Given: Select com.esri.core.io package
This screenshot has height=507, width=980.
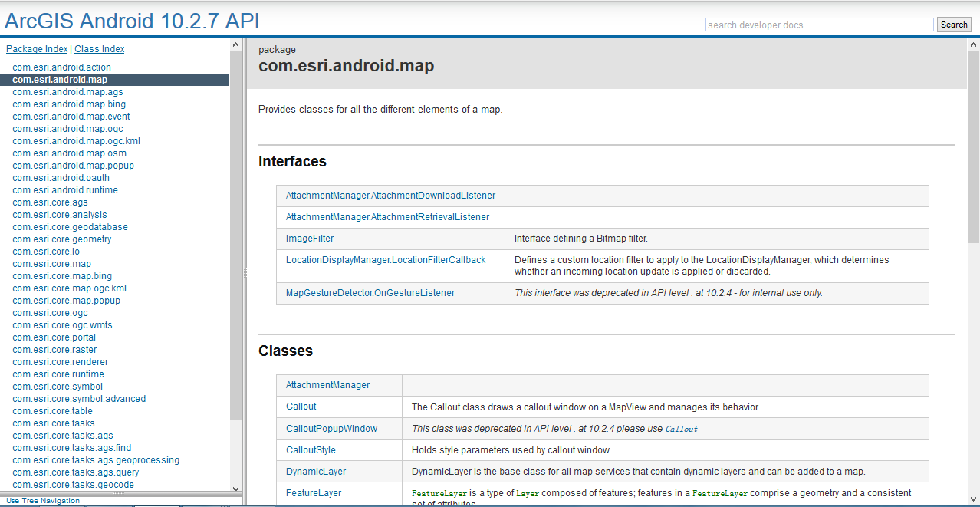Looking at the screenshot, I should click(46, 252).
